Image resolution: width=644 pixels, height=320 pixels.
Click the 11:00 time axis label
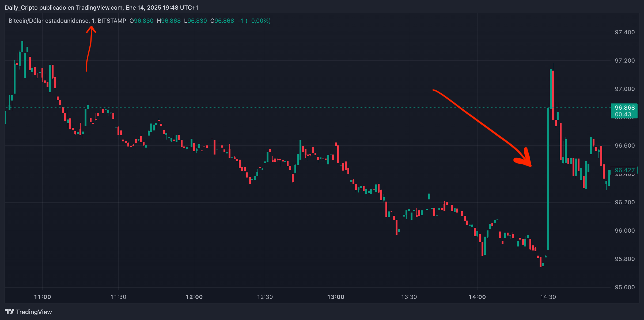coord(42,297)
